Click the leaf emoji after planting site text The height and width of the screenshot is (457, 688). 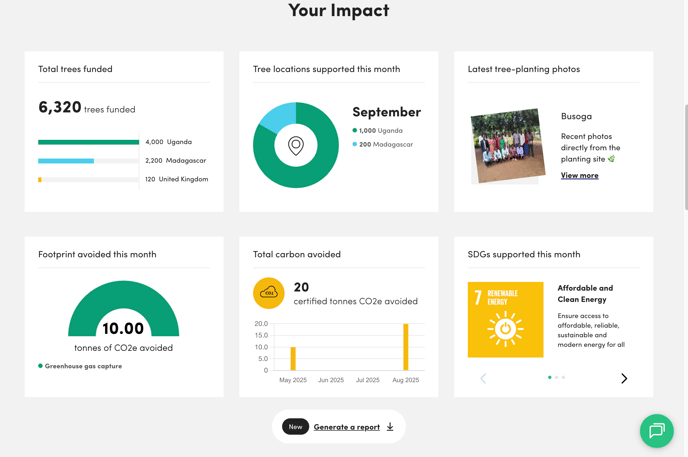[611, 159]
